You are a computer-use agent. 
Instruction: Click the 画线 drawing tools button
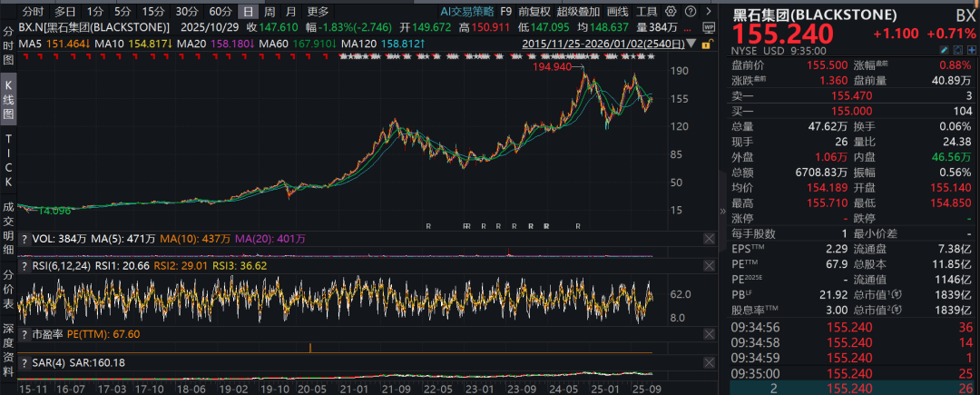(617, 12)
